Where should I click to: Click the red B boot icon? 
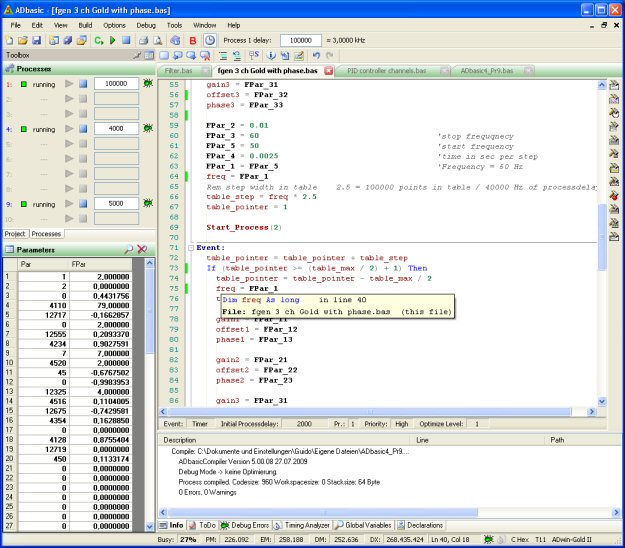[193, 40]
